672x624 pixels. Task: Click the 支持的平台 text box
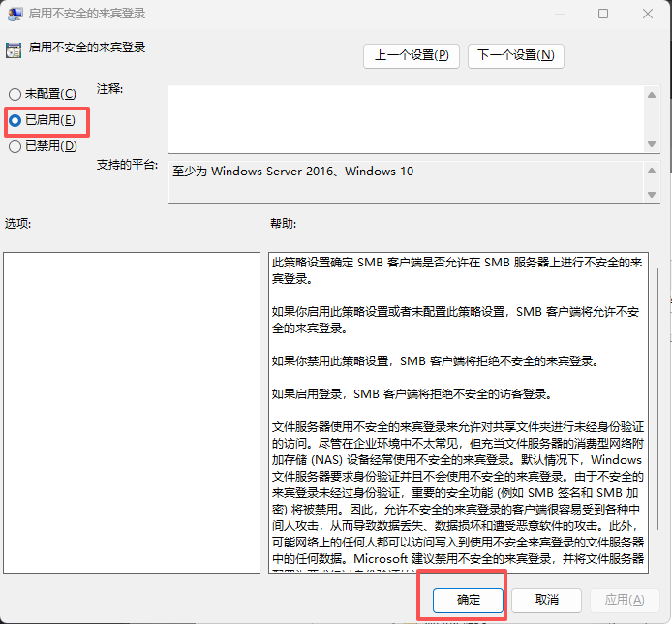point(407,179)
